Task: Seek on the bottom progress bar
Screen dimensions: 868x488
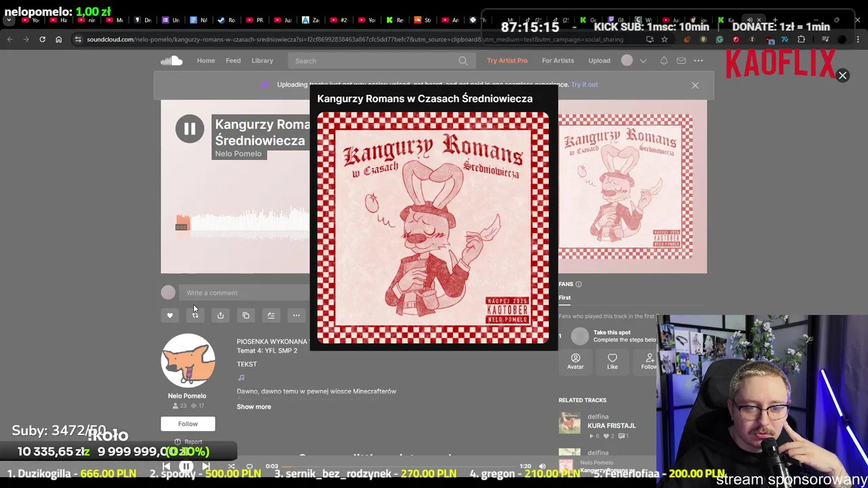Action: [399, 466]
